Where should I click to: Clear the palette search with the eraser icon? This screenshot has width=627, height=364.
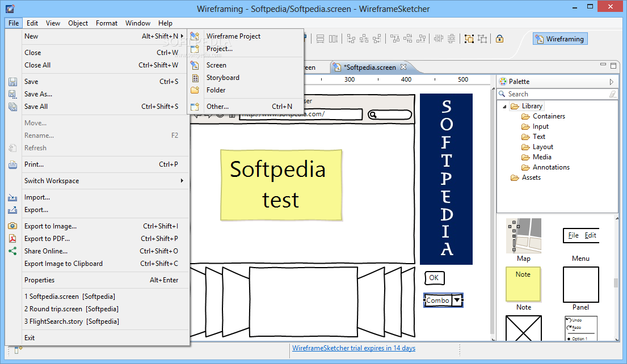[613, 94]
